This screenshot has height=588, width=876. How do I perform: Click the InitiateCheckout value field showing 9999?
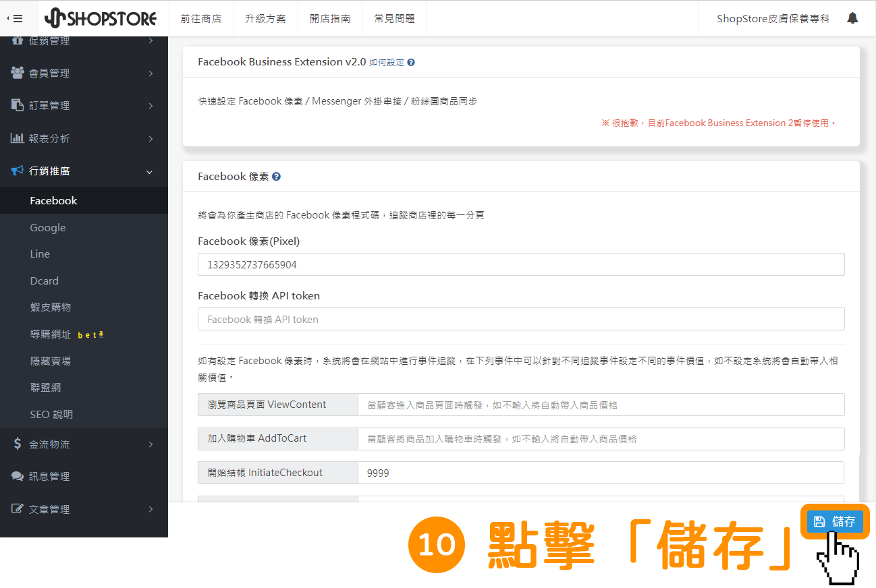coord(601,473)
